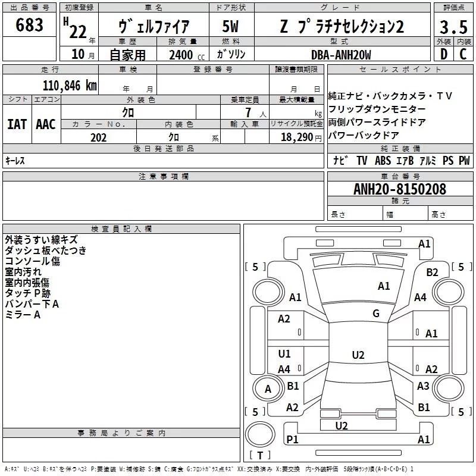Screen dimensions: 476x476
Task: Select the 長さ dimension field
Action: pyautogui.click(x=355, y=214)
